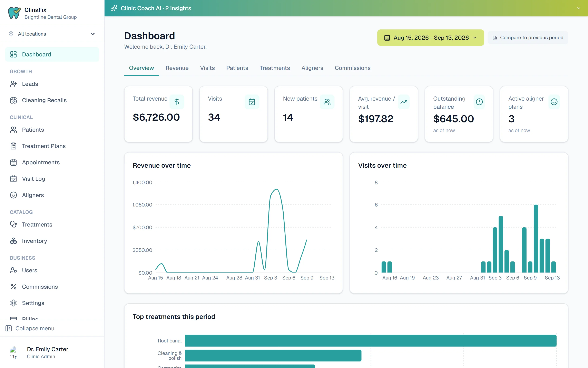Click the dollar icon on Total revenue card
Viewport: 588px width, 368px height.
click(177, 102)
